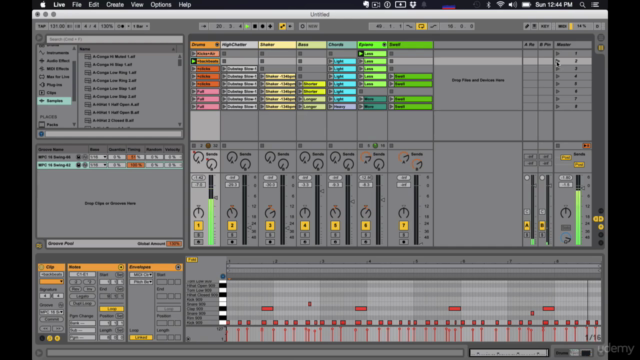Launch the first Full clip in Drums track
The width and height of the screenshot is (640, 360).
click(x=194, y=91)
